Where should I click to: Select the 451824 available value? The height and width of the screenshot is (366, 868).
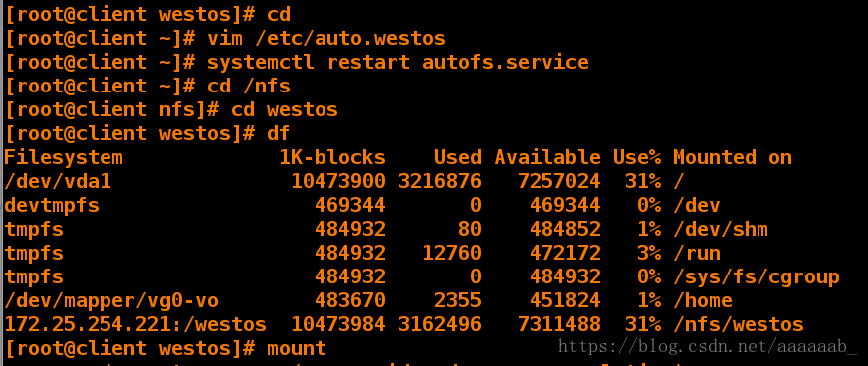(x=565, y=300)
